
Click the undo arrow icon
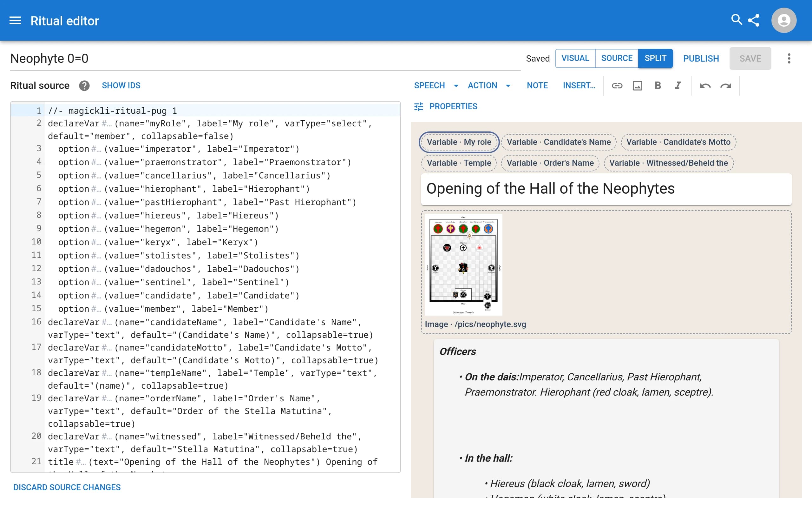click(705, 86)
